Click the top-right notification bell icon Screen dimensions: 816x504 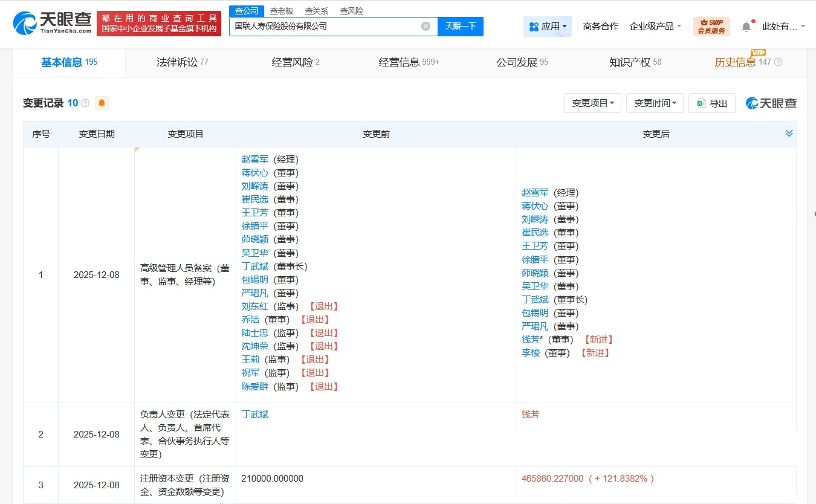(x=746, y=26)
